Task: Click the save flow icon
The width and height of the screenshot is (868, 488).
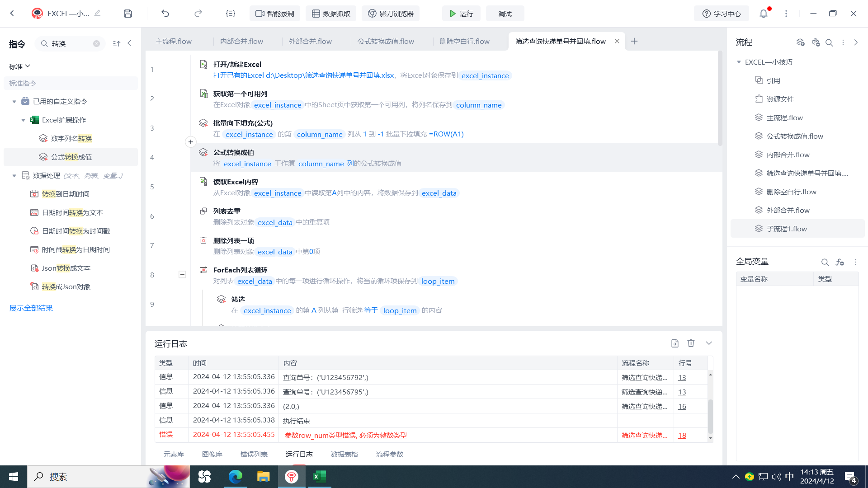Action: [x=128, y=14]
